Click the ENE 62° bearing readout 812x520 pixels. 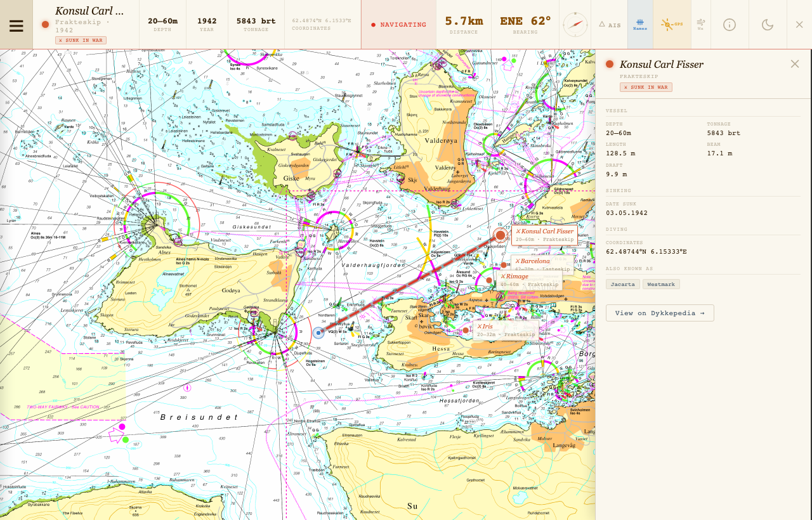tap(525, 21)
